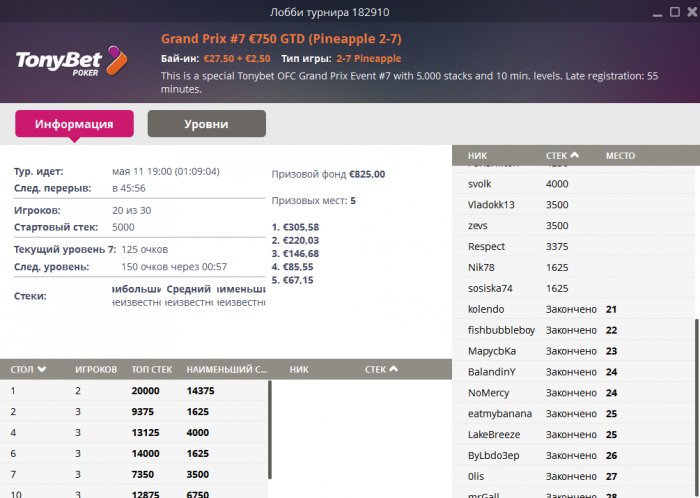Select player Respect with stack 3375
Viewport: 700px width, 498px height.
487,246
